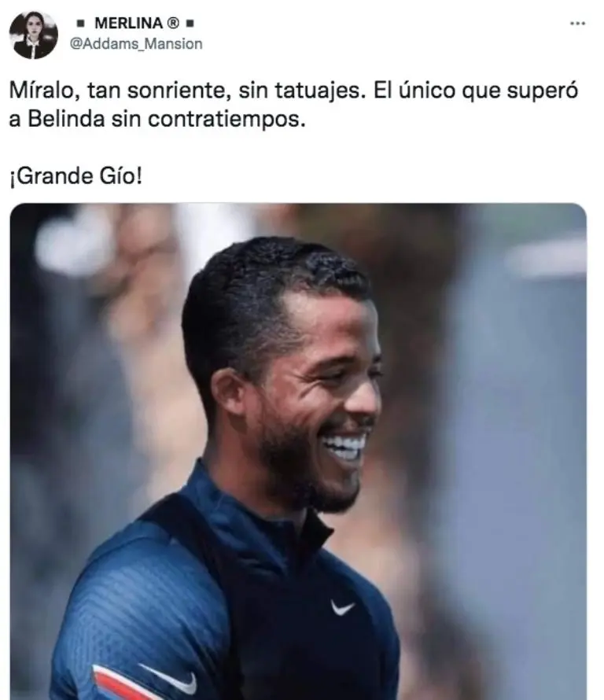Click the ® symbol beside MERLINA
The height and width of the screenshot is (700, 604).
tap(173, 23)
